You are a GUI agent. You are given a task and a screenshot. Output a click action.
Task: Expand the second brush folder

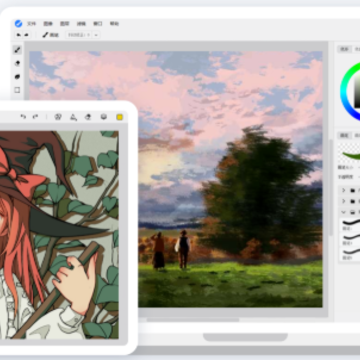click(343, 201)
